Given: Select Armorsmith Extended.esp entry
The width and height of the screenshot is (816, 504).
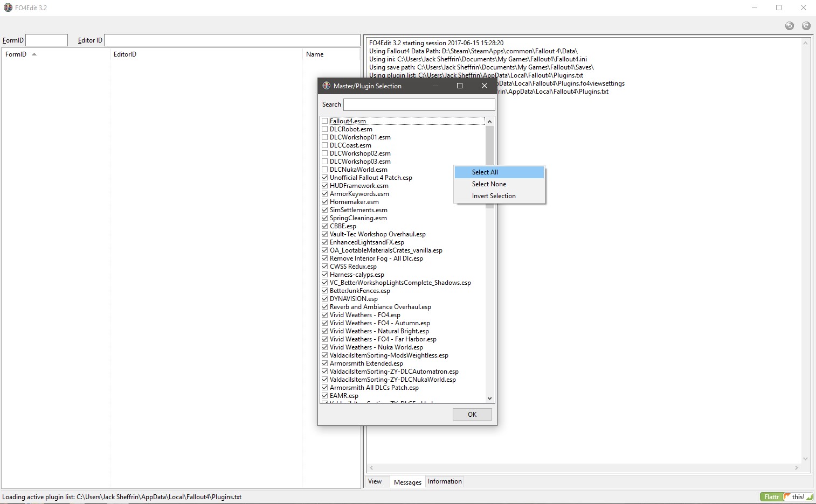Looking at the screenshot, I should click(x=366, y=363).
